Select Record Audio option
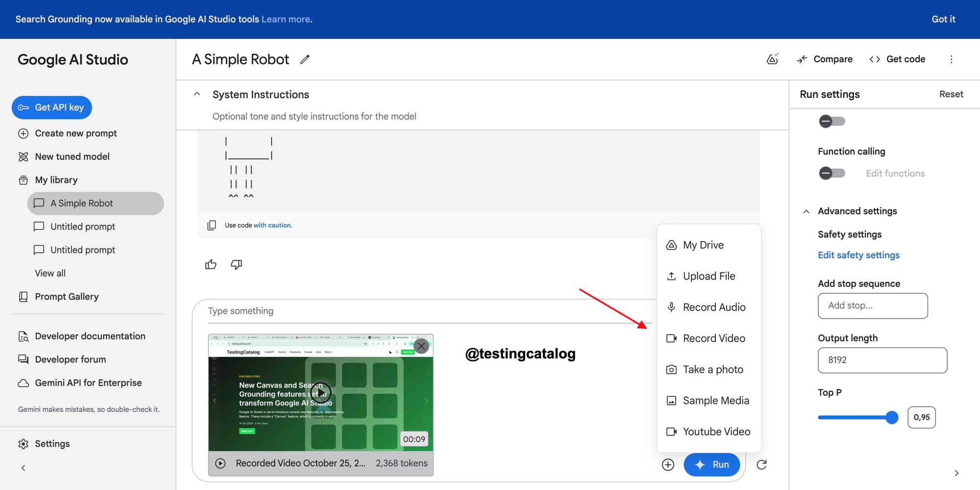Screen dimensions: 980x490 point(709,307)
